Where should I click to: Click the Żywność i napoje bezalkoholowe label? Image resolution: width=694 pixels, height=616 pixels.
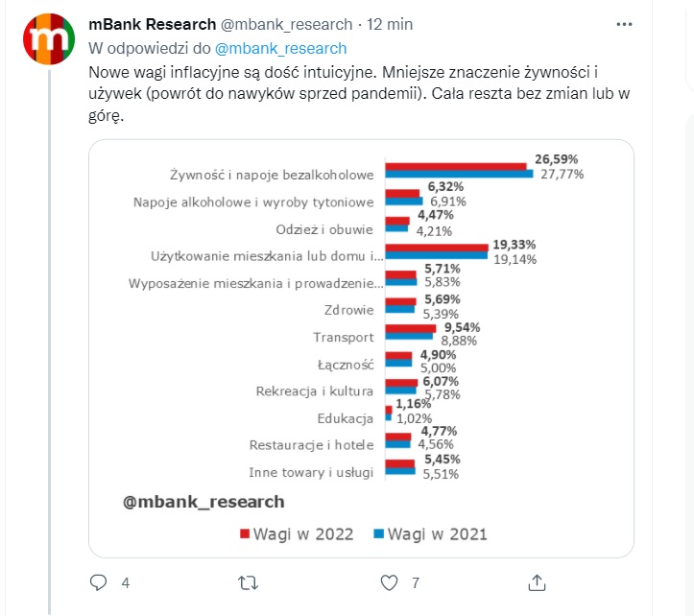[272, 175]
